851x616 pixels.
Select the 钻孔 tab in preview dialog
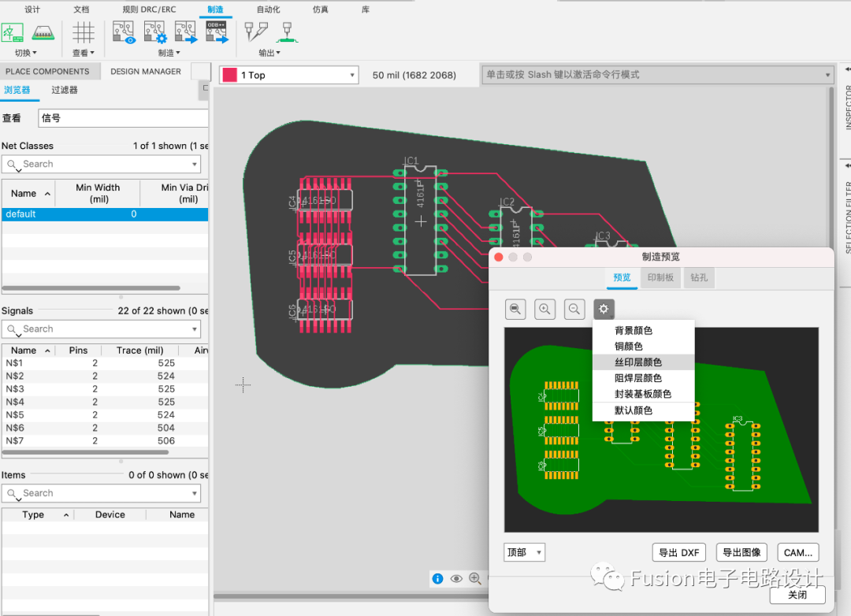point(699,277)
